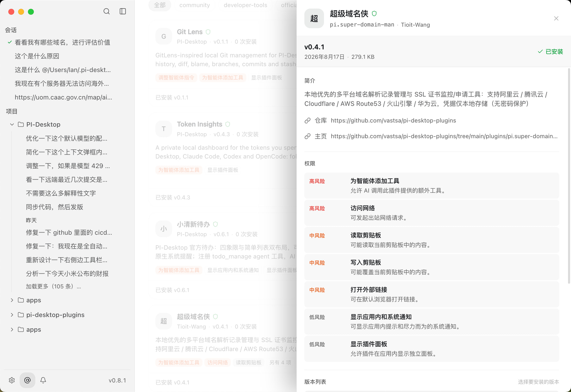This screenshot has width=571, height=392.
Task: Open settings gear in bottom bar
Action: pyautogui.click(x=12, y=380)
